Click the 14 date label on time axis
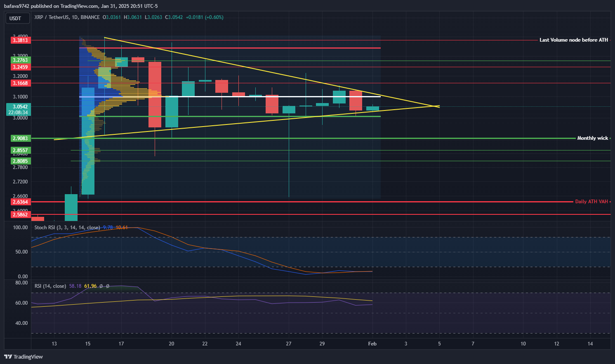 [x=590, y=344]
